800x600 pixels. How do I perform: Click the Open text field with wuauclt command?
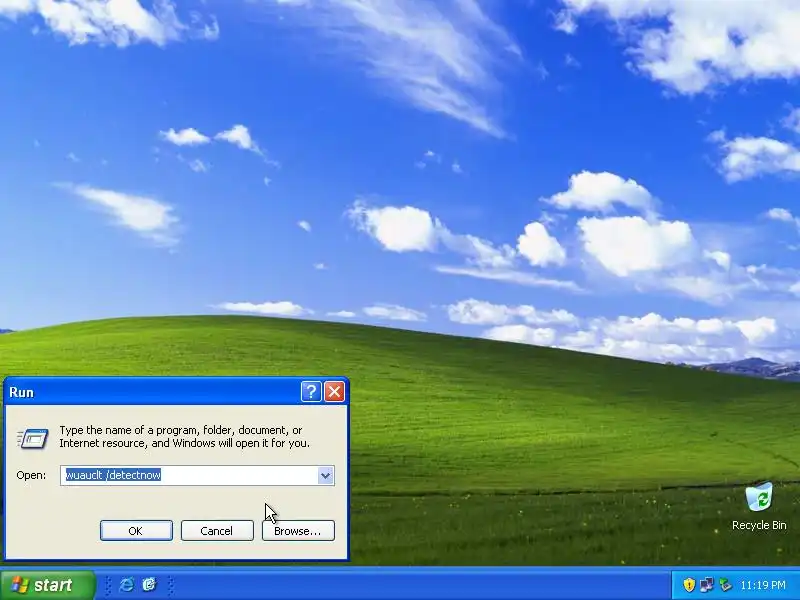point(197,476)
